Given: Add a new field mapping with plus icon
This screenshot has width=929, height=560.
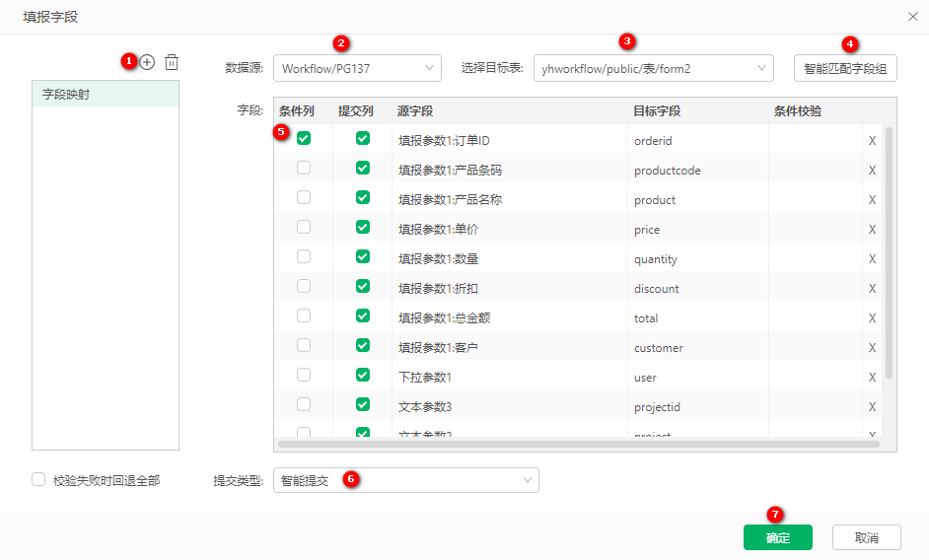Looking at the screenshot, I should 147,62.
